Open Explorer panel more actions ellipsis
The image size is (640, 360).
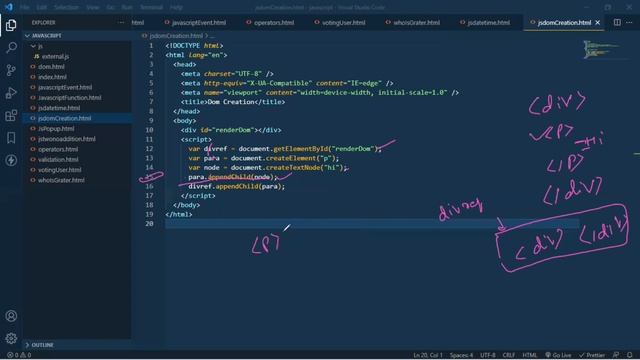121,22
